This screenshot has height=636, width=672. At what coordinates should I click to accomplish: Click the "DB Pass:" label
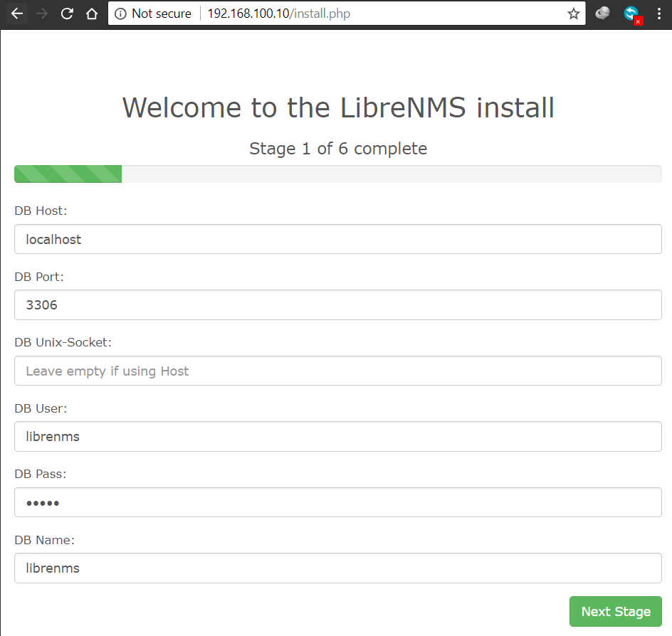pyautogui.click(x=41, y=474)
